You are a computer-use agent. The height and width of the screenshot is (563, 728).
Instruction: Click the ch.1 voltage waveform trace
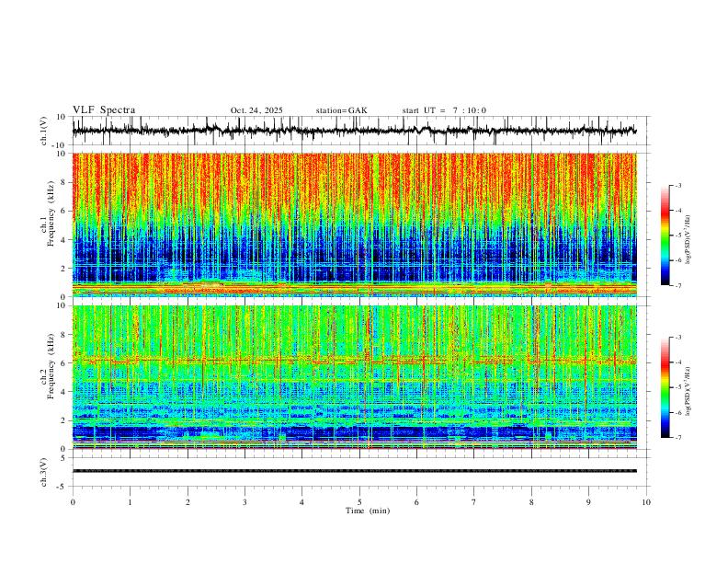point(354,131)
